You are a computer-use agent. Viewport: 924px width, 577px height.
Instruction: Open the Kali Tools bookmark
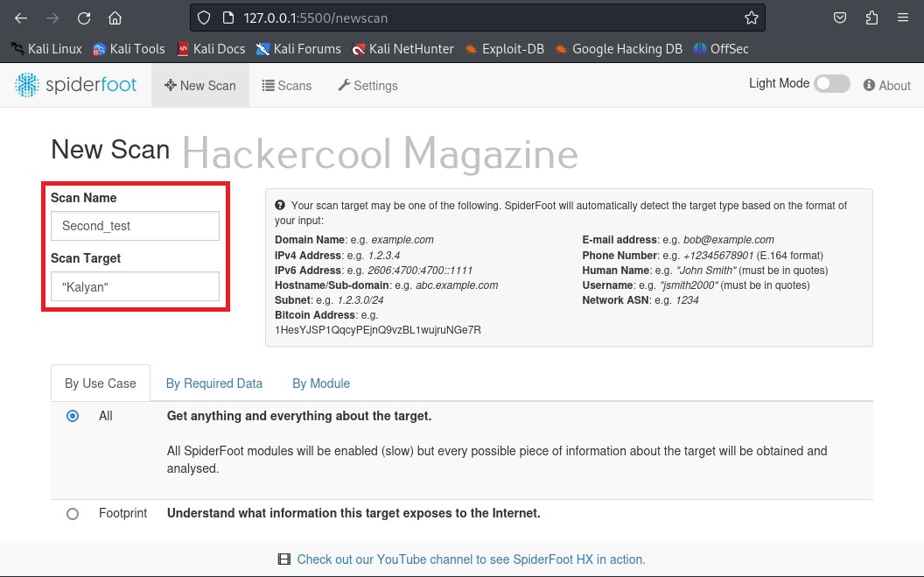pos(129,49)
